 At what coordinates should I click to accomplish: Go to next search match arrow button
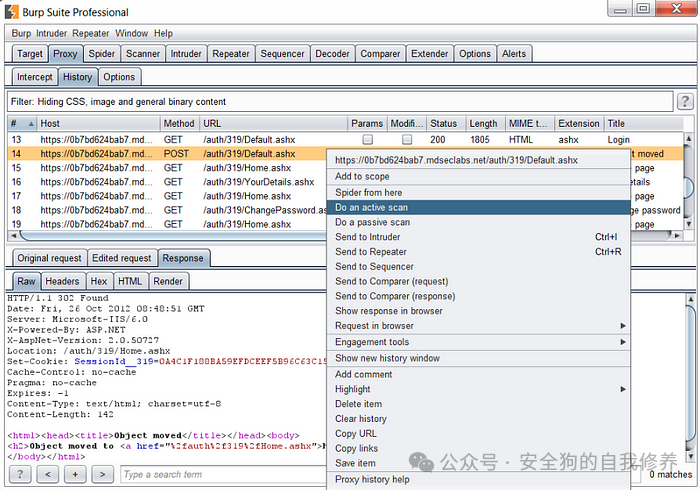103,474
